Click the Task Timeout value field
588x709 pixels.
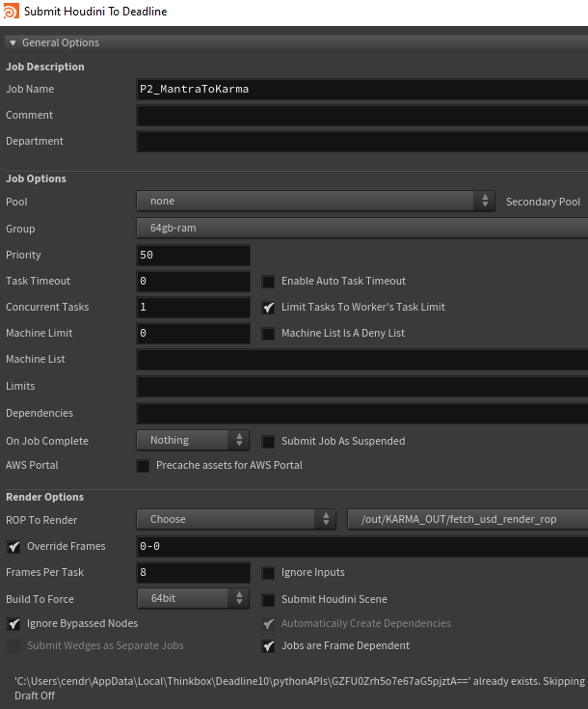point(193,282)
